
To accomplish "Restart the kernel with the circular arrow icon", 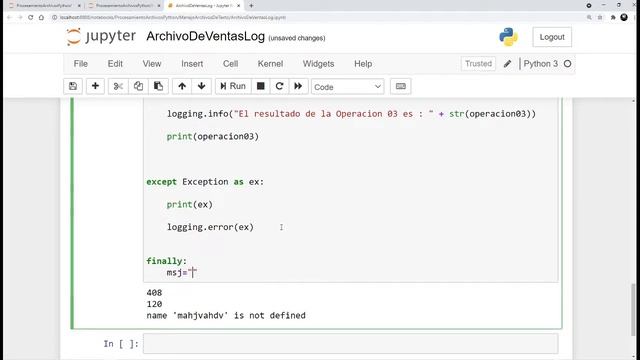I will pos(279,86).
